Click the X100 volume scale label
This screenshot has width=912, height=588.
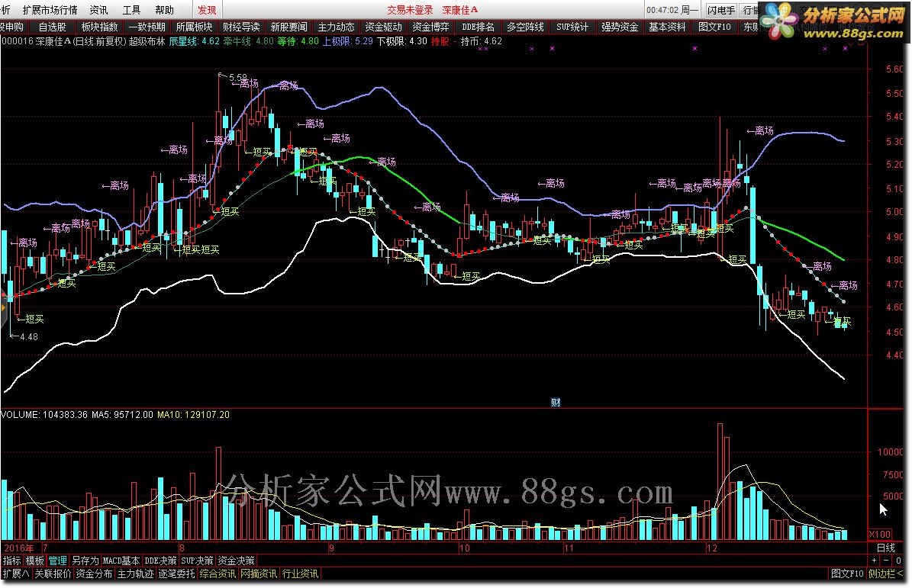(880, 535)
